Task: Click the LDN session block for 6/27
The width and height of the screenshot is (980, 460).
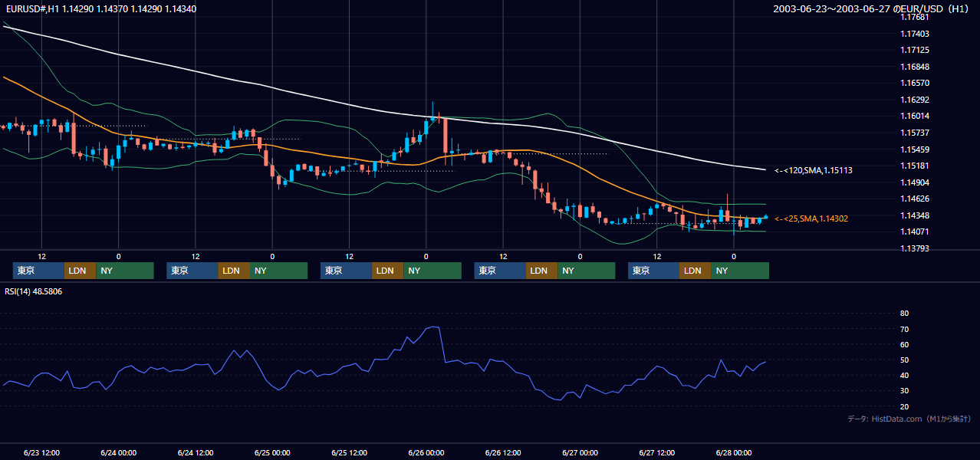Action: (x=696, y=271)
